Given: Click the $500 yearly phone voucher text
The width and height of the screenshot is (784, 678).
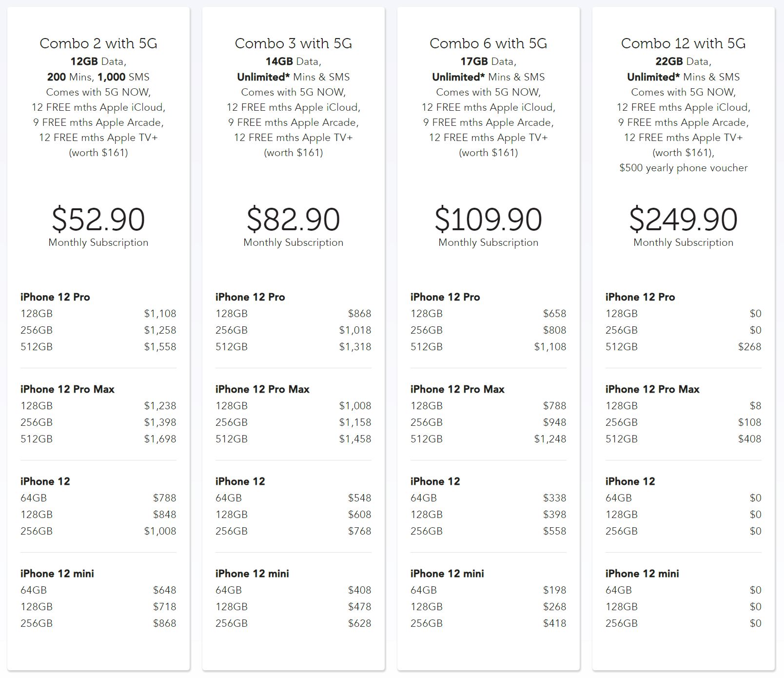Looking at the screenshot, I should [x=684, y=168].
